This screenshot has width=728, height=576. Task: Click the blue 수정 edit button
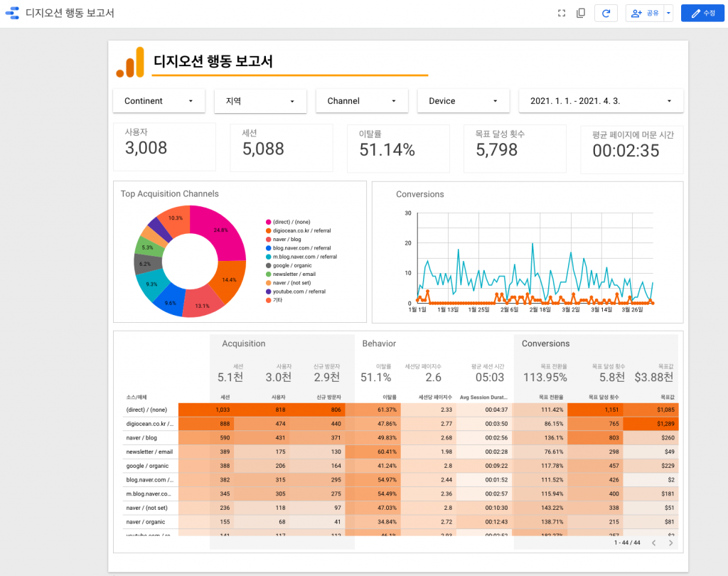tap(702, 13)
